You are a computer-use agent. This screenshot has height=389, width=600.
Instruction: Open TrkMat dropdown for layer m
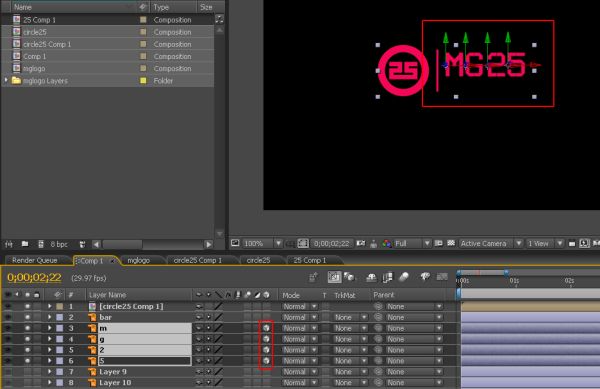(351, 328)
